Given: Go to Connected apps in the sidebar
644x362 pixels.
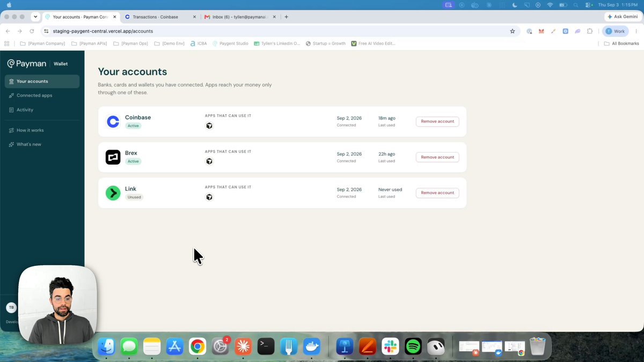Looking at the screenshot, I should 42,95.
